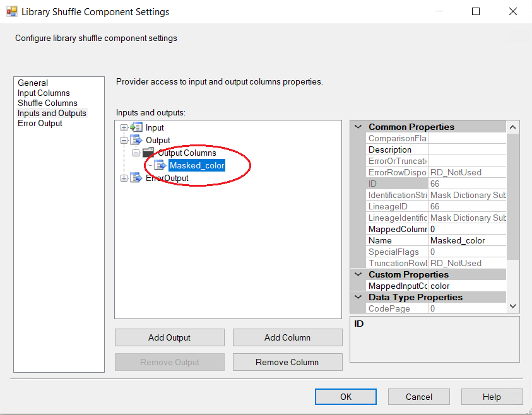Open the General settings page
The width and height of the screenshot is (532, 415).
point(33,83)
